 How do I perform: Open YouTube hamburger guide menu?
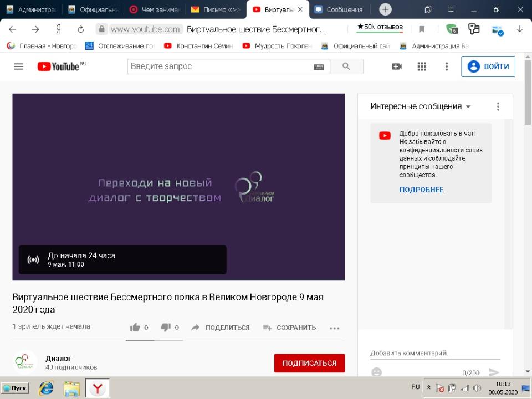[19, 66]
